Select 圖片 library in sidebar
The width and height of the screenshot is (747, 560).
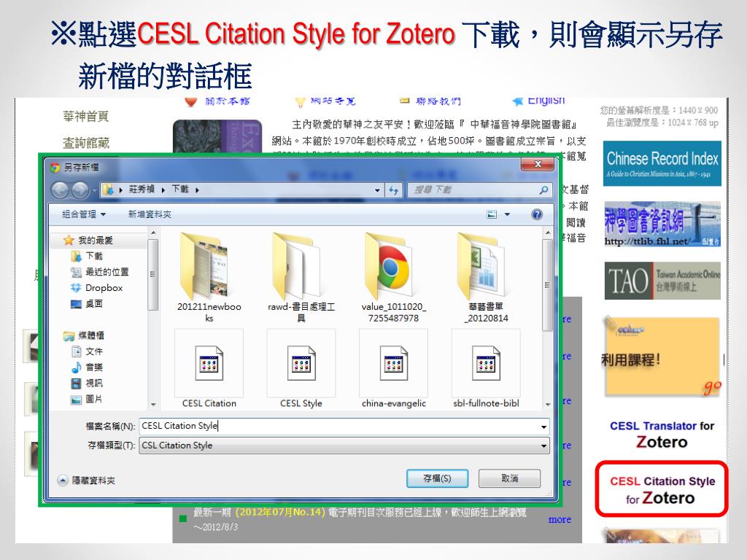tap(87, 399)
